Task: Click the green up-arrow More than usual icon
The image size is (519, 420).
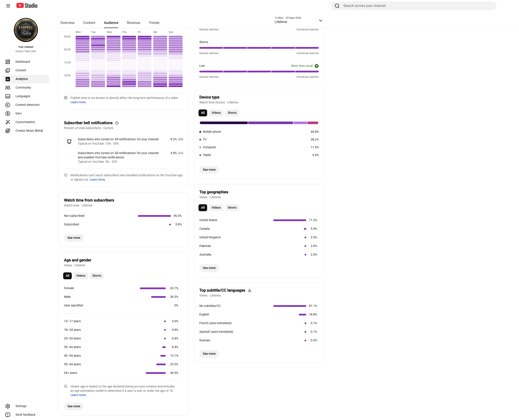Action: point(316,66)
